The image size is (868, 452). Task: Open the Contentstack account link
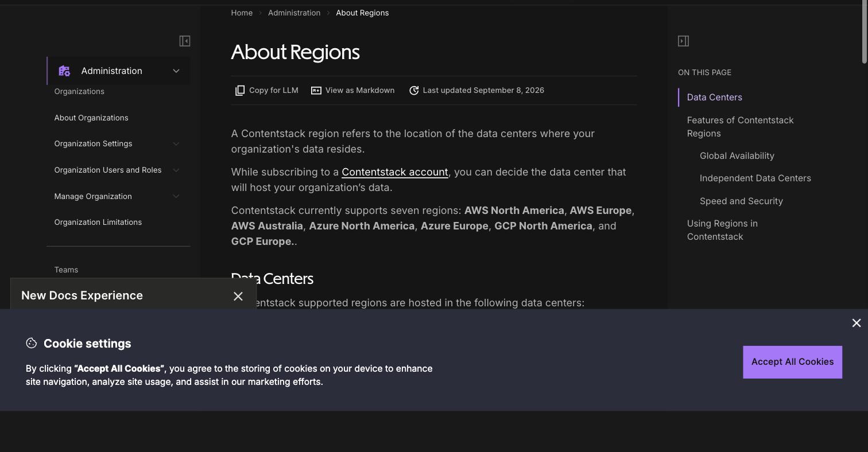tap(395, 172)
